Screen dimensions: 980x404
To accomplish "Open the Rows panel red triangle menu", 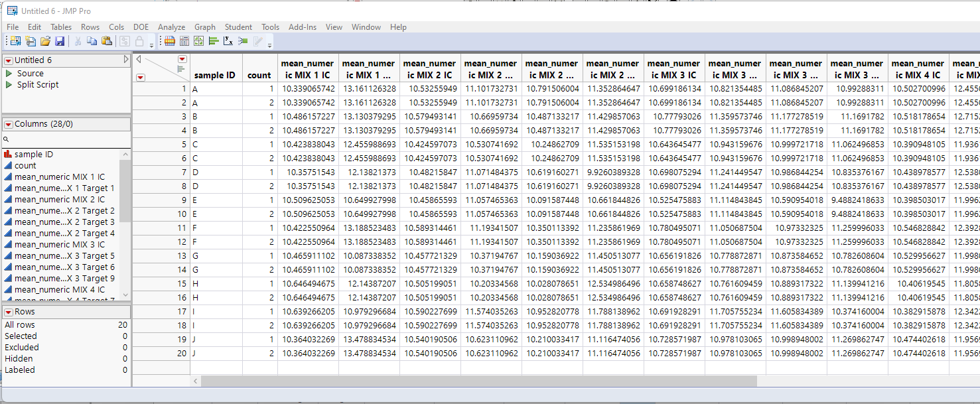I will tap(7, 311).
